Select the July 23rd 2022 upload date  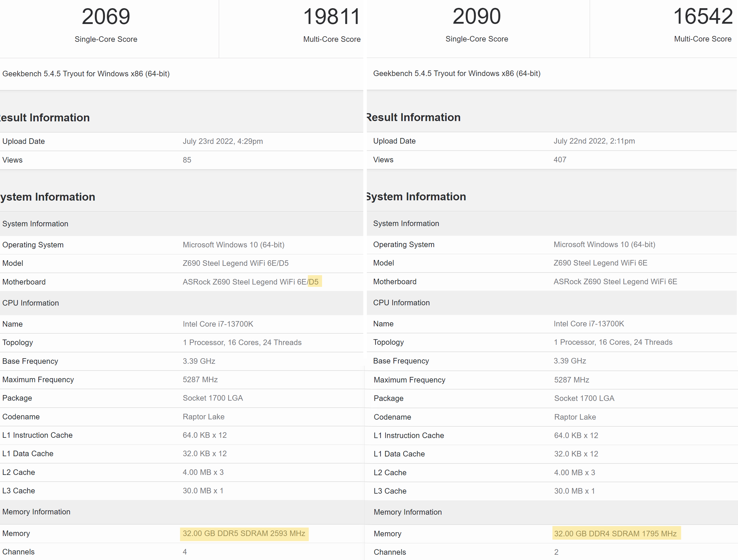223,142
